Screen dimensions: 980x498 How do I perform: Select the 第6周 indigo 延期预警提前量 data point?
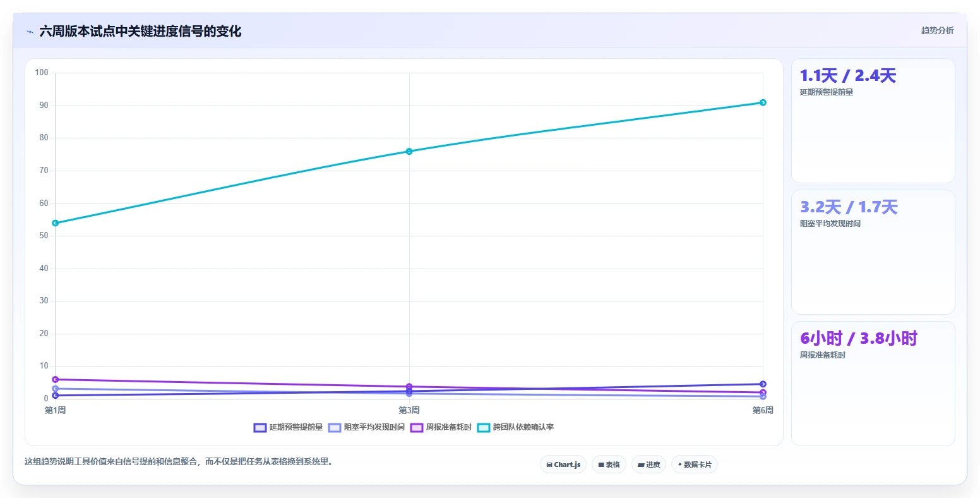click(763, 384)
